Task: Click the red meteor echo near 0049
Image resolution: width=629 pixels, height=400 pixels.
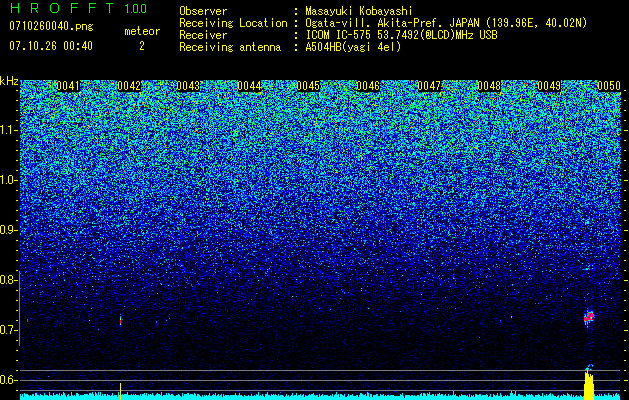Action: tap(588, 318)
